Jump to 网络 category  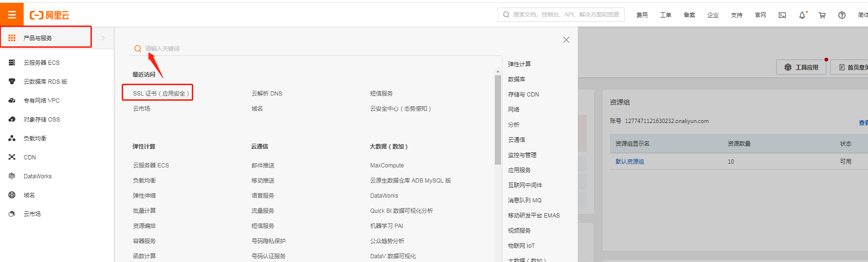(x=514, y=110)
